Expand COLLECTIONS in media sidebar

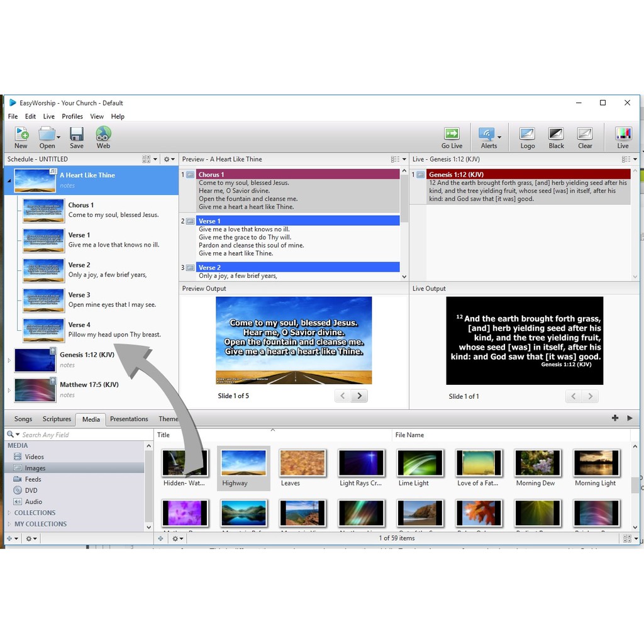9,513
